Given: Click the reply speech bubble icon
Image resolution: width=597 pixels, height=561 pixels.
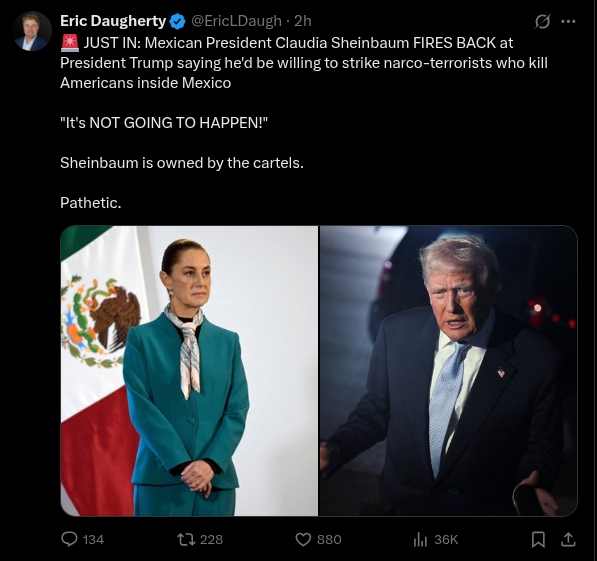Looking at the screenshot, I should (x=69, y=539).
